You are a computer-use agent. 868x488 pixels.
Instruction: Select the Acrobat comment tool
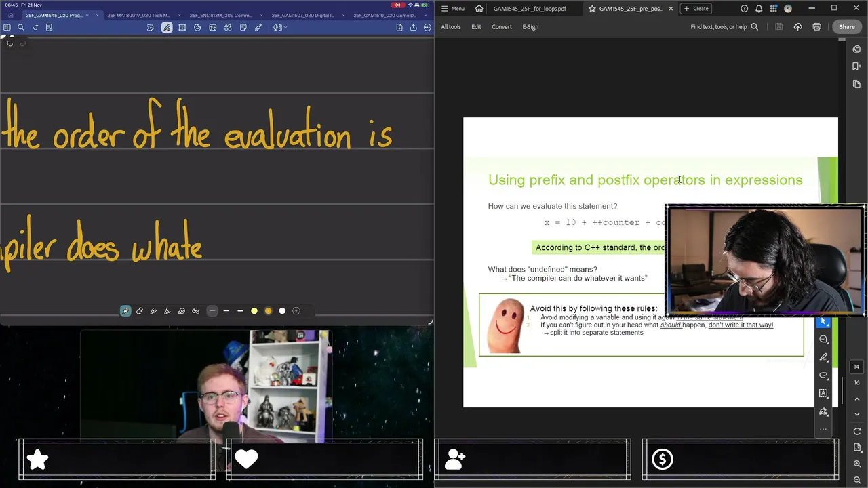point(824,340)
